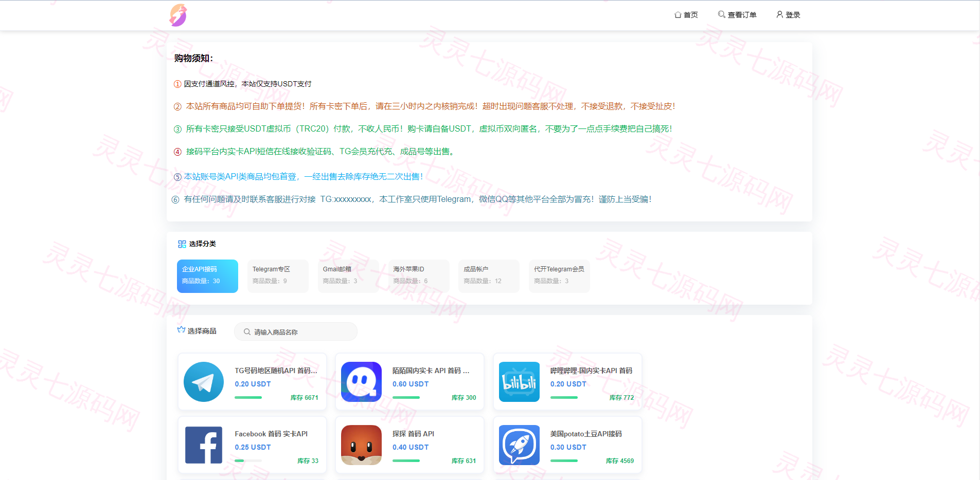
Task: Click the 选择商品 crown icon
Action: 181,330
